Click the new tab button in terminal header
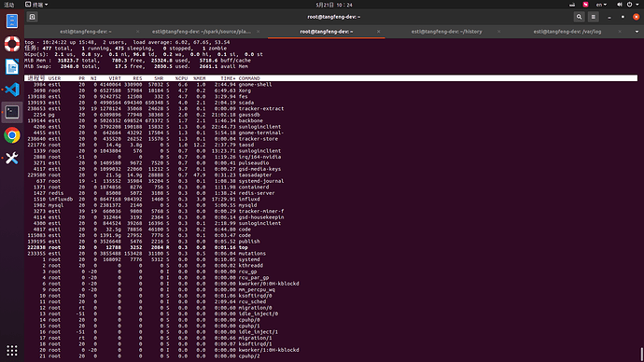 coord(32,17)
